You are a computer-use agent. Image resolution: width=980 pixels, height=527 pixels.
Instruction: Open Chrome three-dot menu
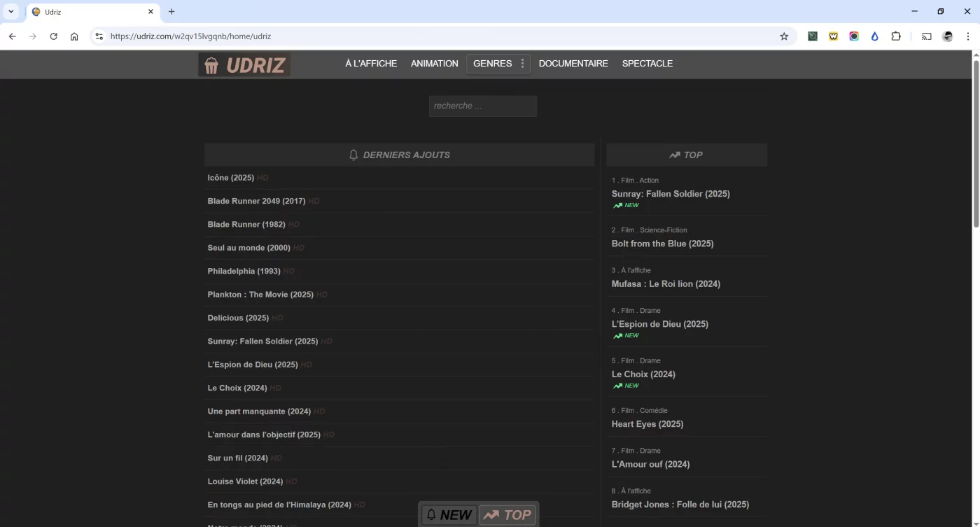click(968, 36)
